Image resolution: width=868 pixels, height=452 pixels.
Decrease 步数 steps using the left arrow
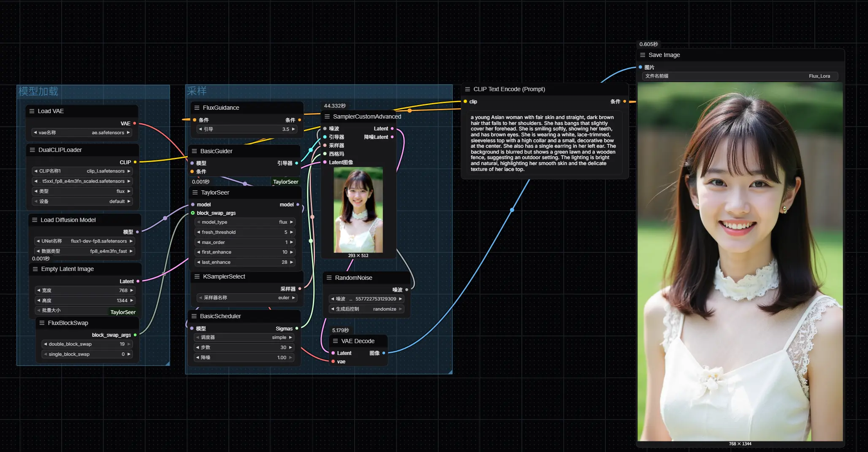pyautogui.click(x=198, y=347)
